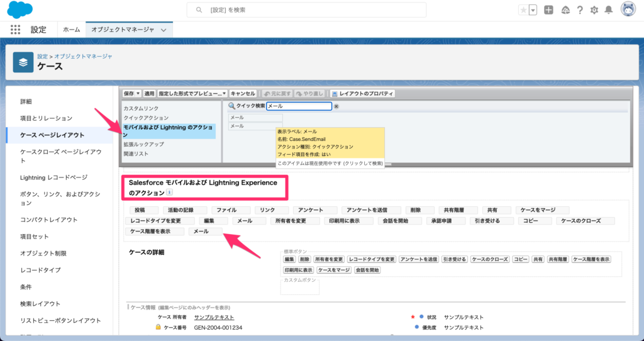
Task: Select 拡張ルックアップ palette category
Action: click(x=144, y=144)
